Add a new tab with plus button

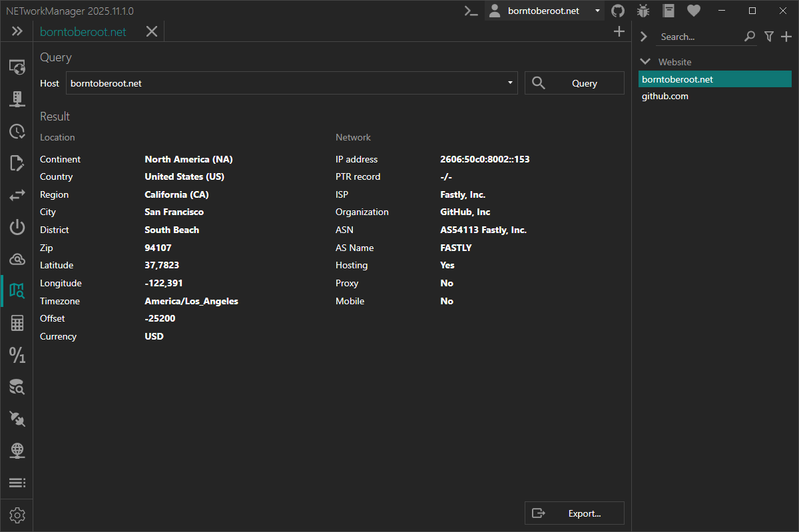619,31
